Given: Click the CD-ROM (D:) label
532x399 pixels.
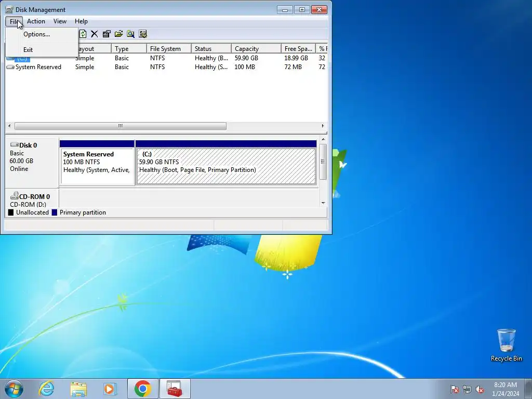Looking at the screenshot, I should (28, 205).
